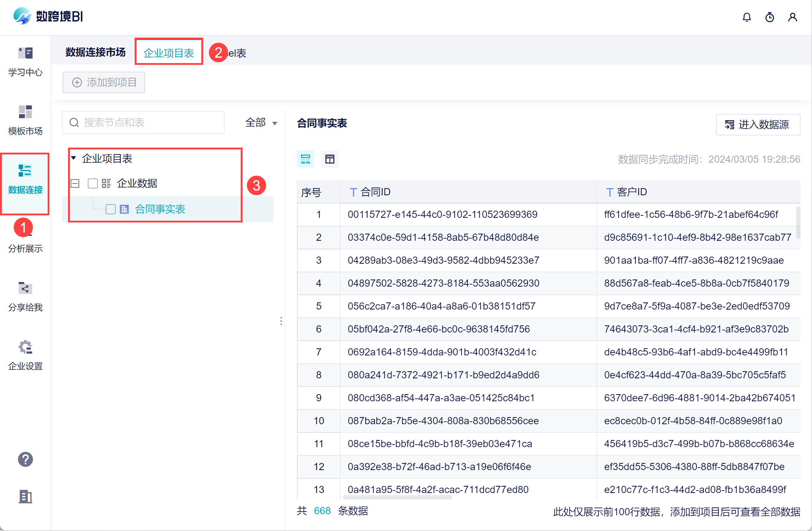The image size is (812, 531).
Task: Check the 企业数据 checkbox
Action: [x=93, y=183]
